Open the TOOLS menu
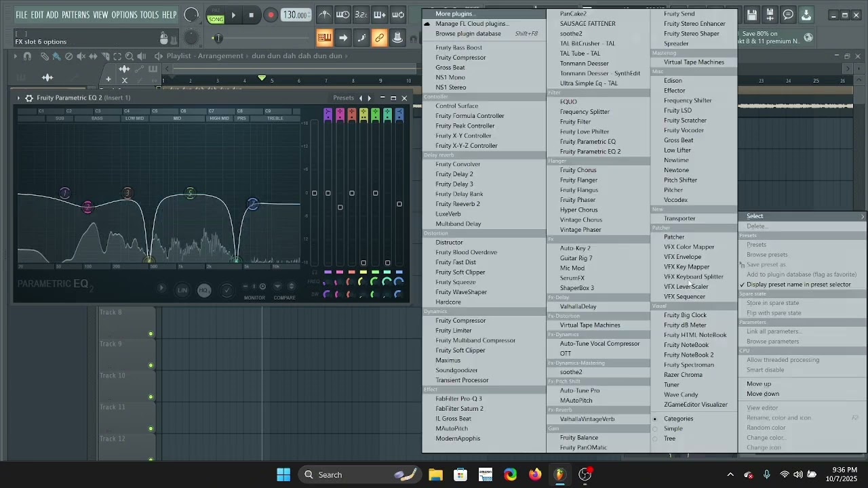Screen dimensions: 868x488 149,15
